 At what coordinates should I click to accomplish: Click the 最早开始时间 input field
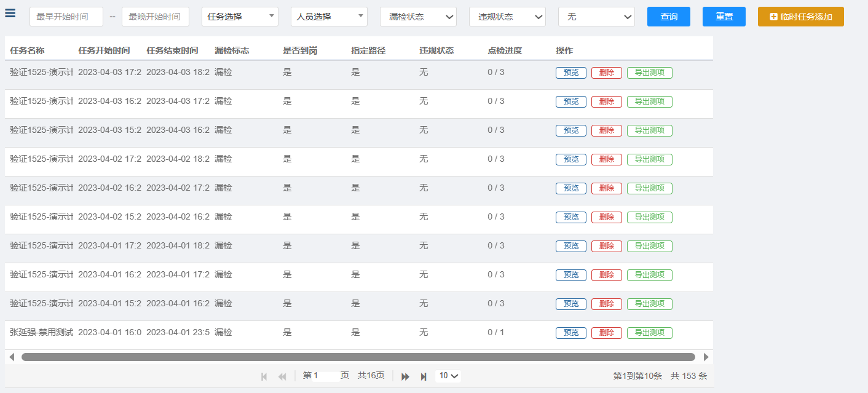(66, 17)
